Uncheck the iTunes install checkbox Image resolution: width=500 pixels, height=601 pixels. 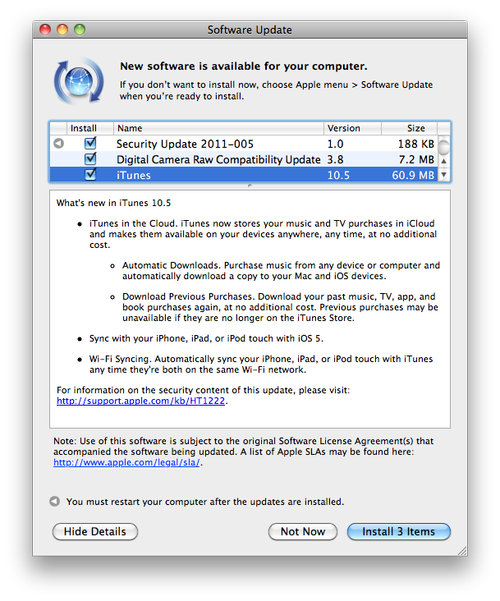[x=90, y=175]
